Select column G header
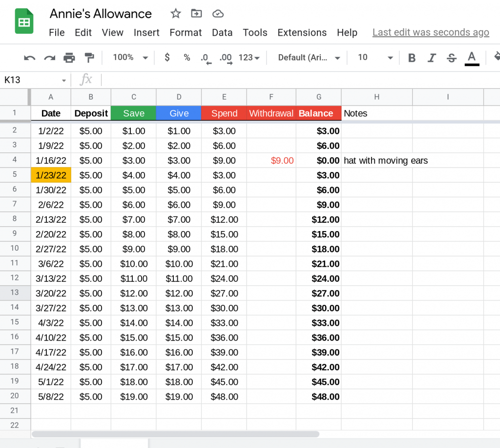 (318, 97)
